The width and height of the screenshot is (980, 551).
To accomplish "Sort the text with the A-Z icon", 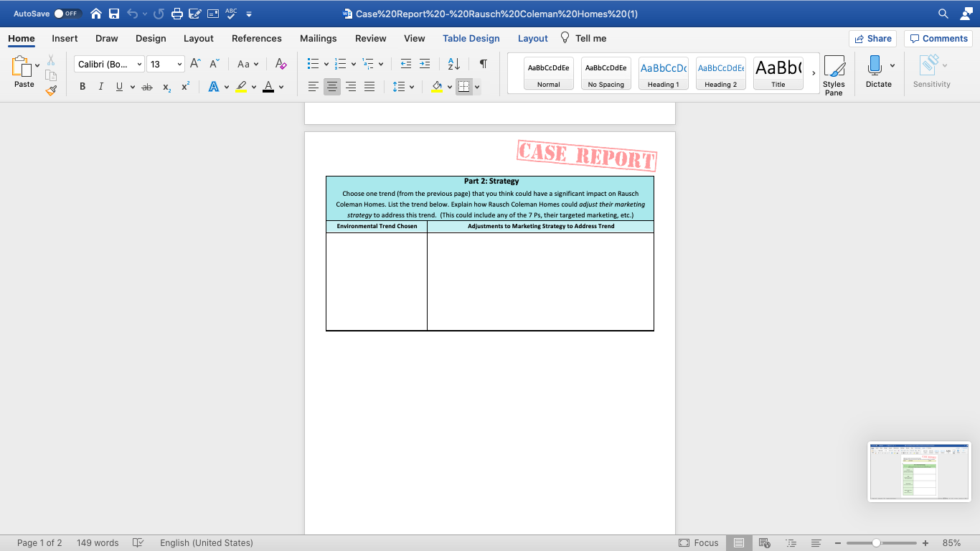I will (x=454, y=64).
